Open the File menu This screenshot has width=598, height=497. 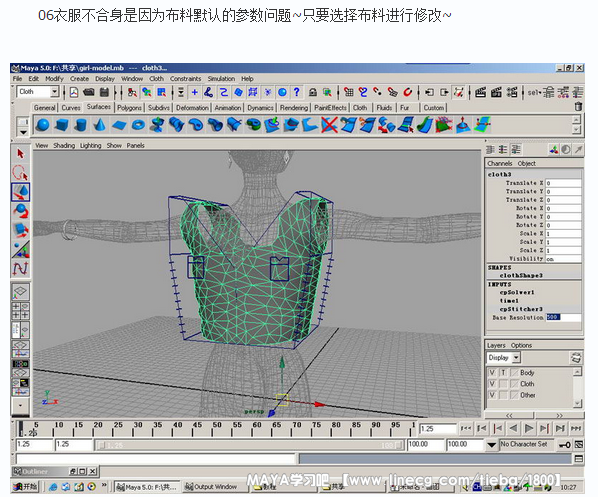tap(17, 79)
